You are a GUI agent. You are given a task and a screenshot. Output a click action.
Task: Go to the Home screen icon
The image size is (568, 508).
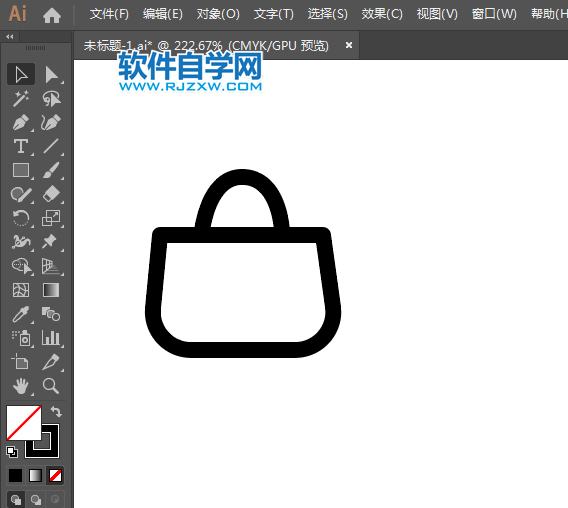pos(52,15)
